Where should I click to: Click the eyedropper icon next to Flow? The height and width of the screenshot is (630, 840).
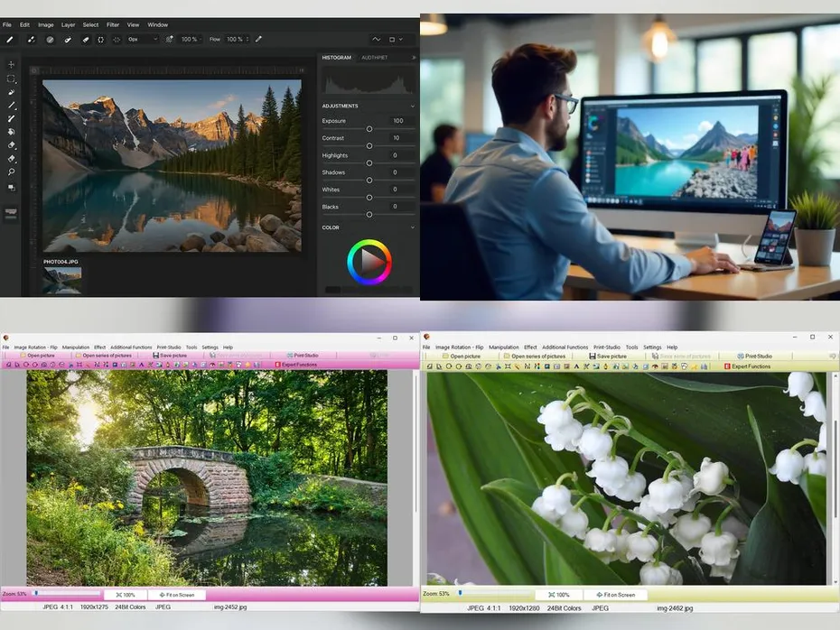[x=258, y=39]
